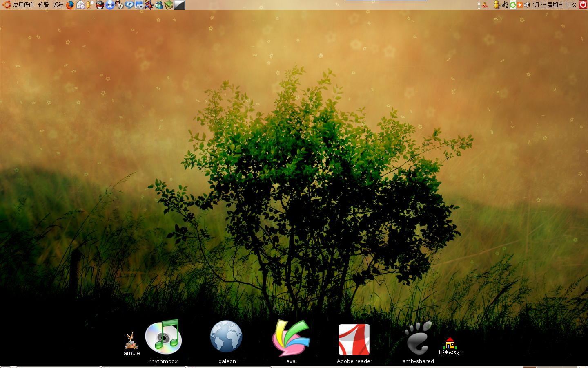Click the red power shutdown button

(584, 5)
